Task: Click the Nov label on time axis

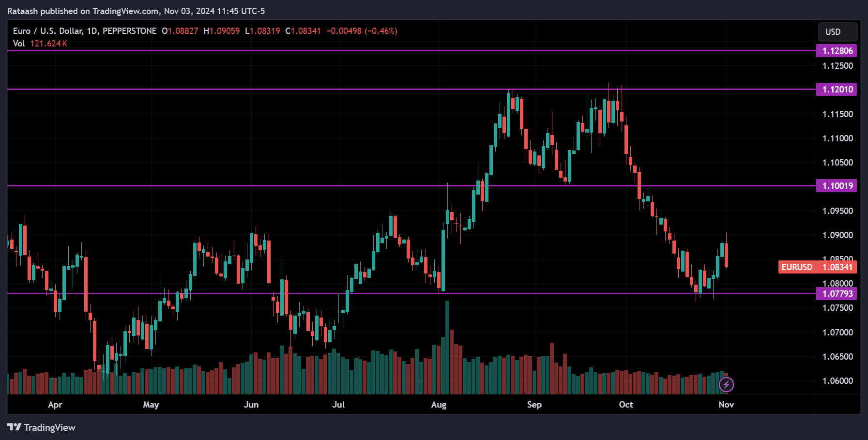Action: coord(726,405)
